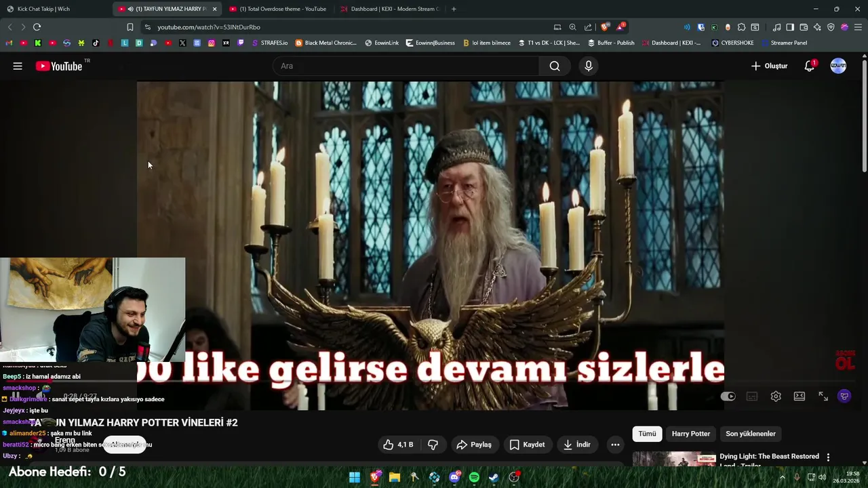
Task: Switch to theater mode in player
Action: coord(800,396)
